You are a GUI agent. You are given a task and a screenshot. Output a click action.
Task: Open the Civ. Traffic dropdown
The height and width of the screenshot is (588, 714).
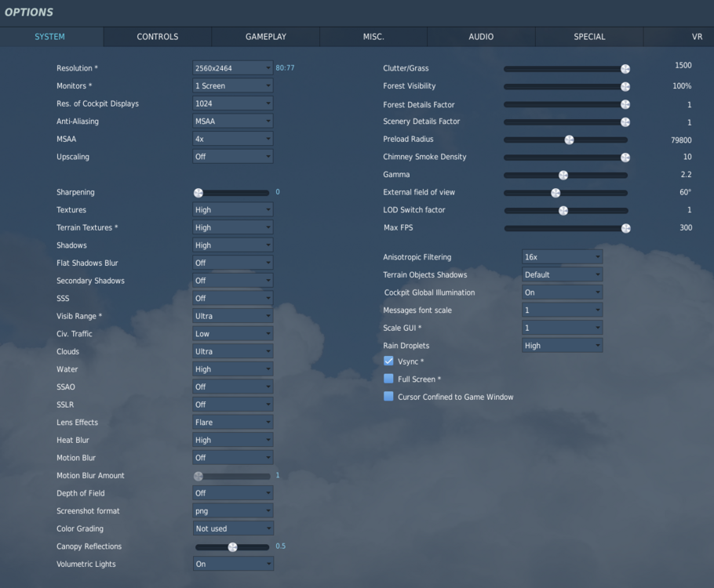tap(233, 334)
